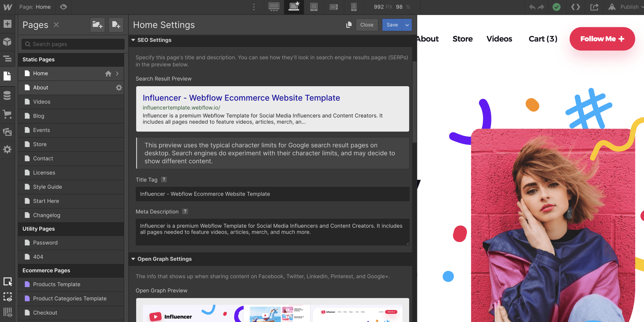The image size is (644, 322).
Task: Open settings for the About page
Action: [x=119, y=88]
